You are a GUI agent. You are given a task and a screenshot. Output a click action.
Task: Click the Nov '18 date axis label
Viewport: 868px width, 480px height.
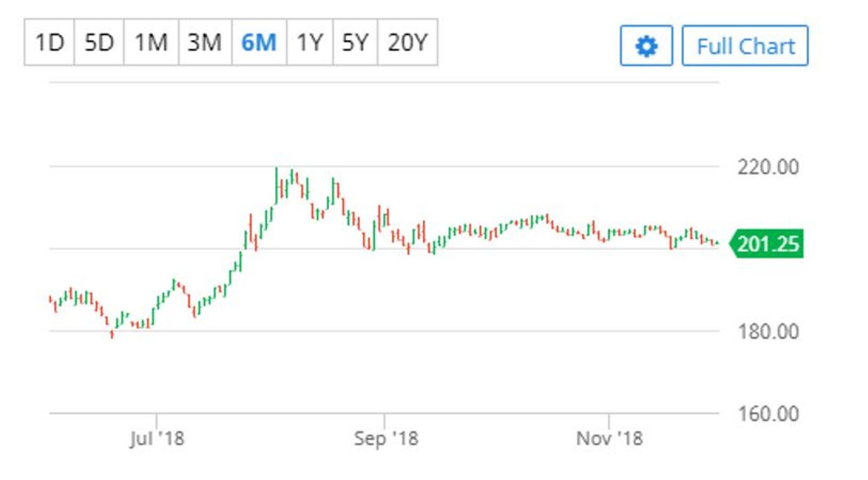click(x=609, y=438)
